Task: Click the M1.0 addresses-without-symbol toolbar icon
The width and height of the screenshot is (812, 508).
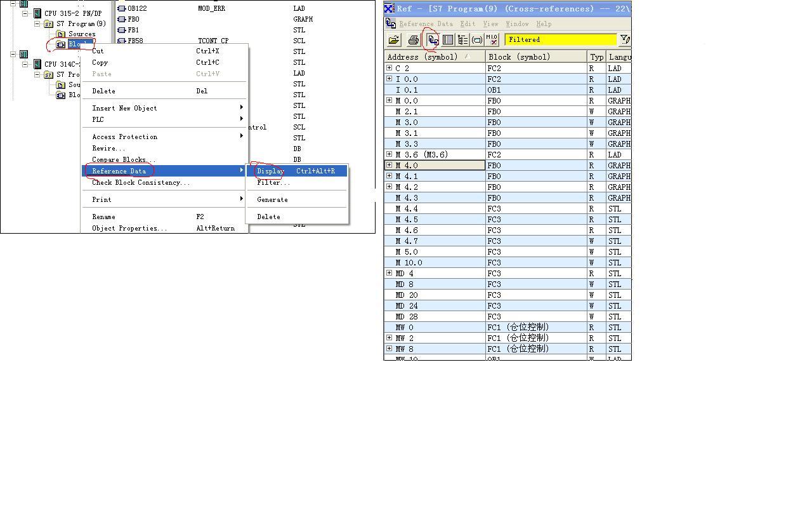Action: [492, 40]
